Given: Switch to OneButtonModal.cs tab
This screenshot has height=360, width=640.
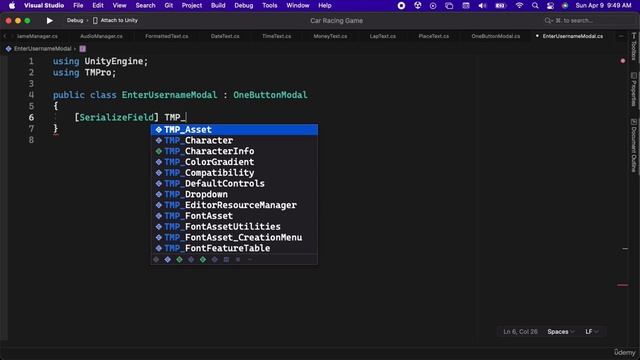Looking at the screenshot, I should click(496, 36).
